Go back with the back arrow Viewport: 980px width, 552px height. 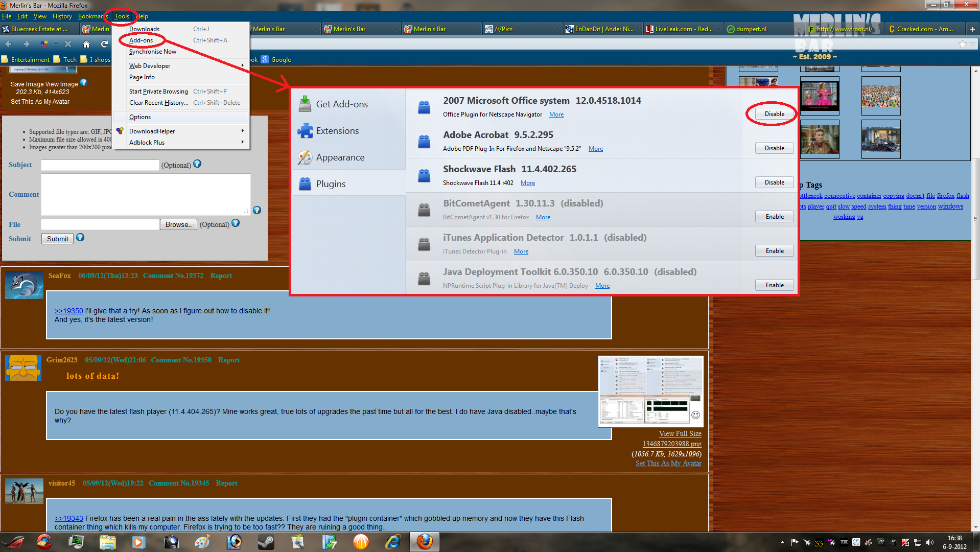pos(8,44)
